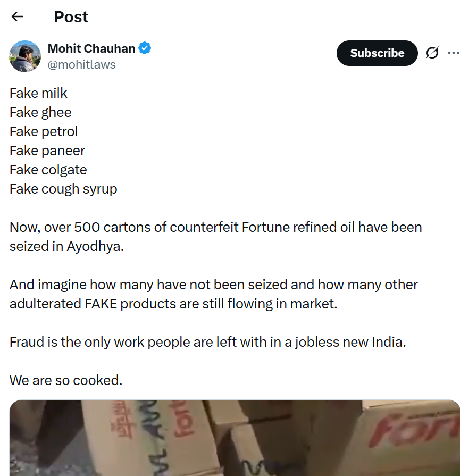Click the 'Fake colgate' text line
Screen dimensions: 460x476
(48, 170)
